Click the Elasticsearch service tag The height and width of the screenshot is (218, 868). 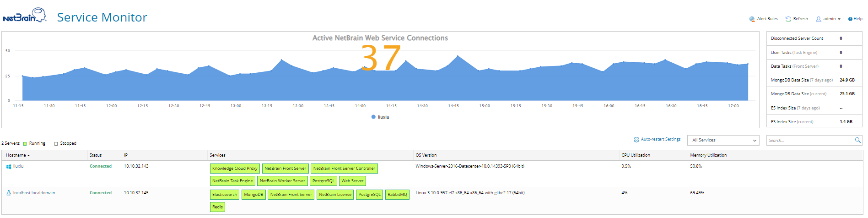(225, 195)
